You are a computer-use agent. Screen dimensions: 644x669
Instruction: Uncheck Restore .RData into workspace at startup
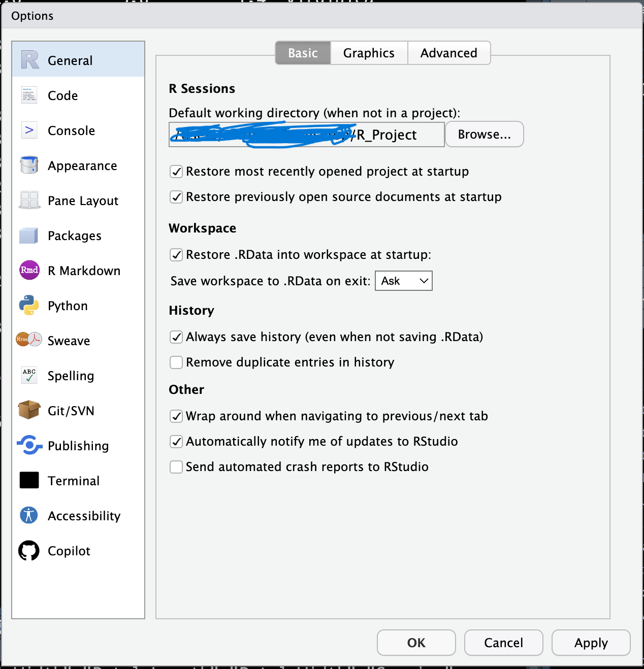pyautogui.click(x=176, y=255)
